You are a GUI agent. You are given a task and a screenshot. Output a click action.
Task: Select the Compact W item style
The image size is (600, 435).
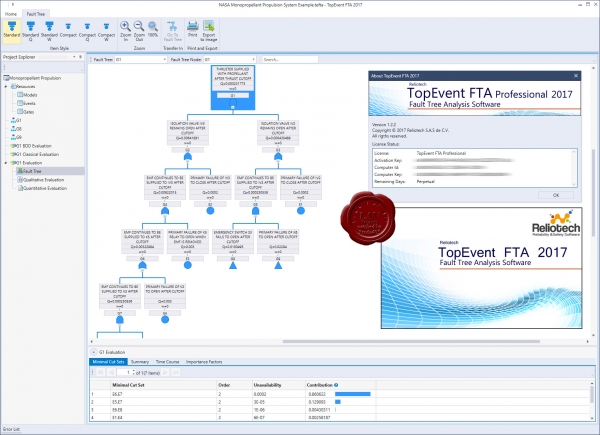coord(106,31)
